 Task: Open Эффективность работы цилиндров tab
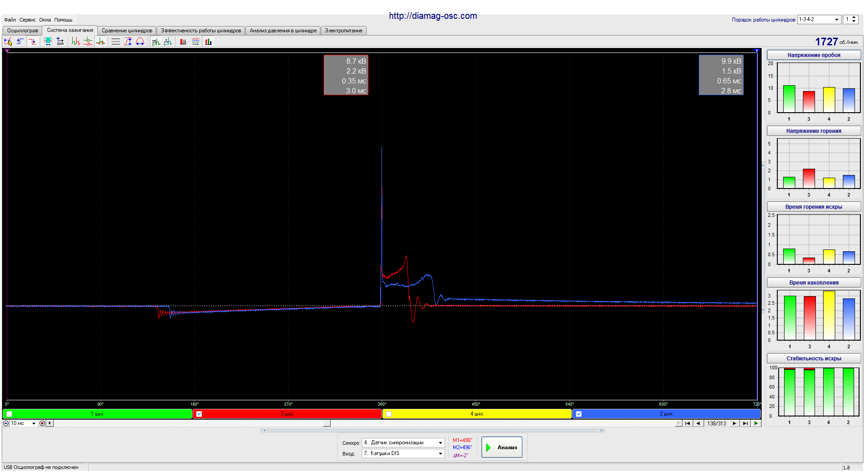tap(201, 31)
